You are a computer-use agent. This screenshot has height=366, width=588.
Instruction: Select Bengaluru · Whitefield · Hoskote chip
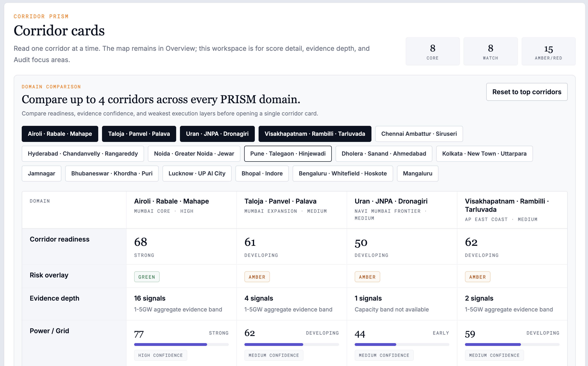[x=343, y=174]
